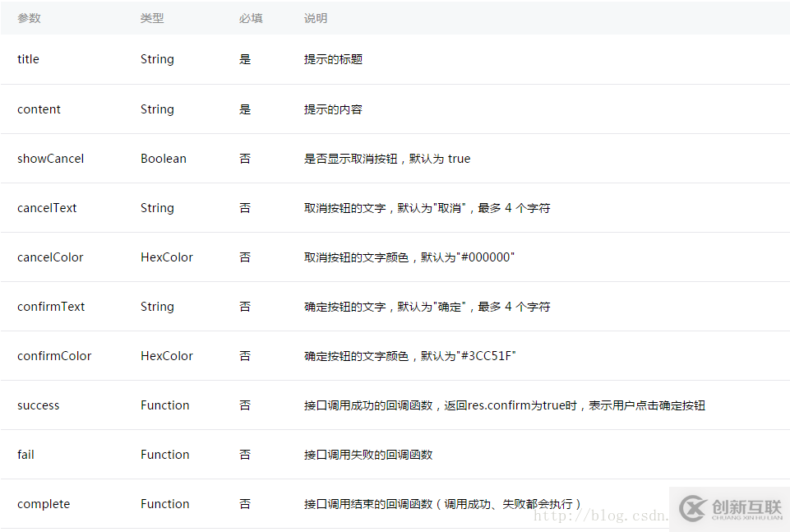
Task: Click the 参数 column header
Action: pyautogui.click(x=29, y=17)
